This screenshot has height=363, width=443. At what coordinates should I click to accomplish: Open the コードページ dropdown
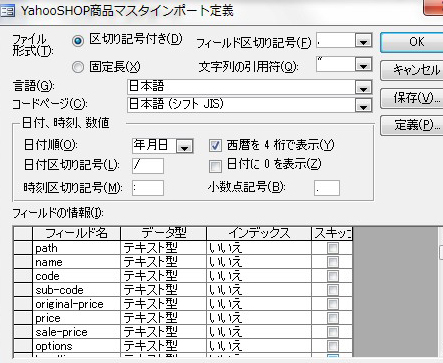tap(363, 106)
